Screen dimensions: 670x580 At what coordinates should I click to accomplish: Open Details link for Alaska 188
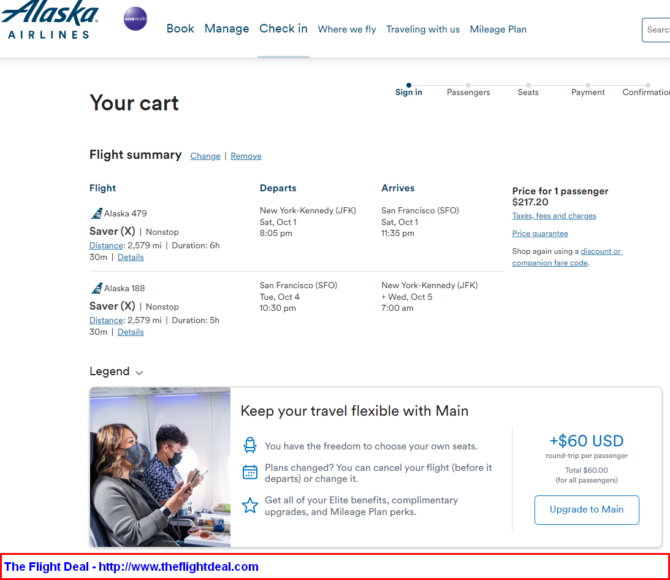131,332
